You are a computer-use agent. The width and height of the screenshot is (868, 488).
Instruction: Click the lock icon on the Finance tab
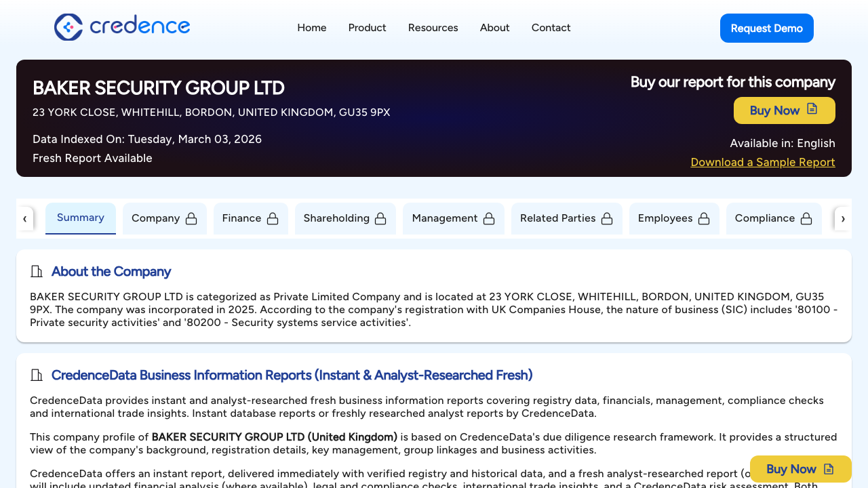(x=273, y=218)
